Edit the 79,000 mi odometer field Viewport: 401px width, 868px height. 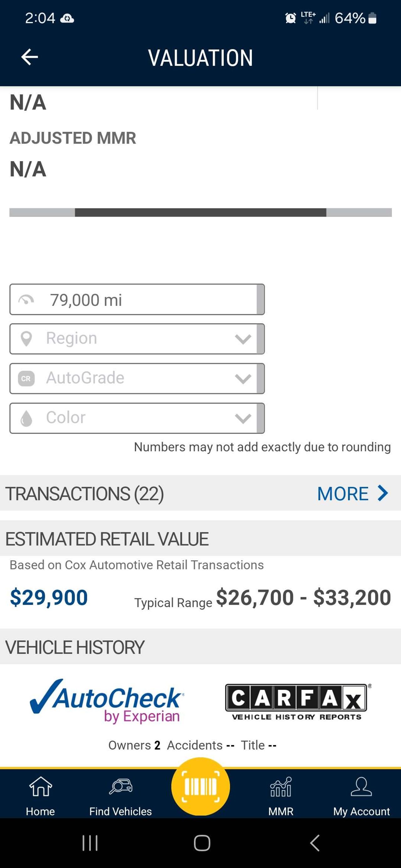coord(137,300)
